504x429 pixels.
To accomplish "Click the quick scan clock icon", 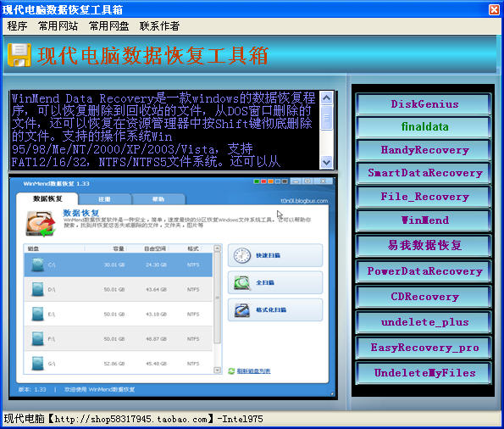I will [242, 255].
